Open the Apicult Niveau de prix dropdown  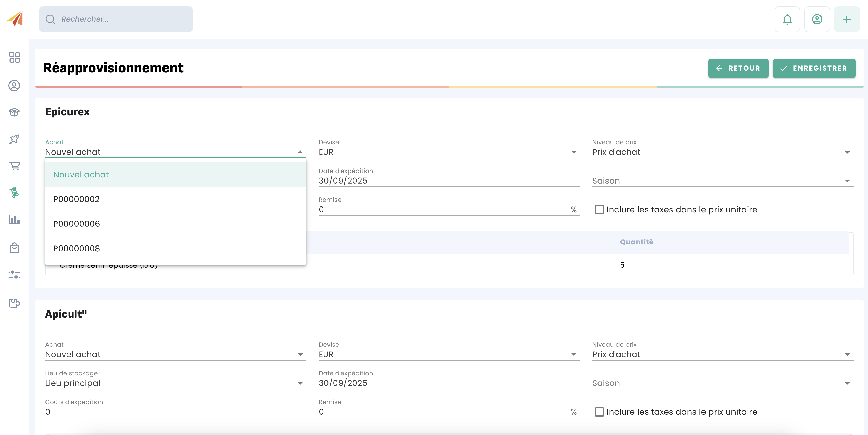722,354
